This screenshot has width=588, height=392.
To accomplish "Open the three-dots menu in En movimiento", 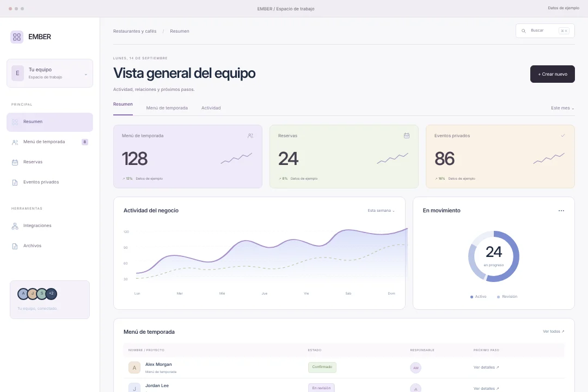I will (x=561, y=211).
